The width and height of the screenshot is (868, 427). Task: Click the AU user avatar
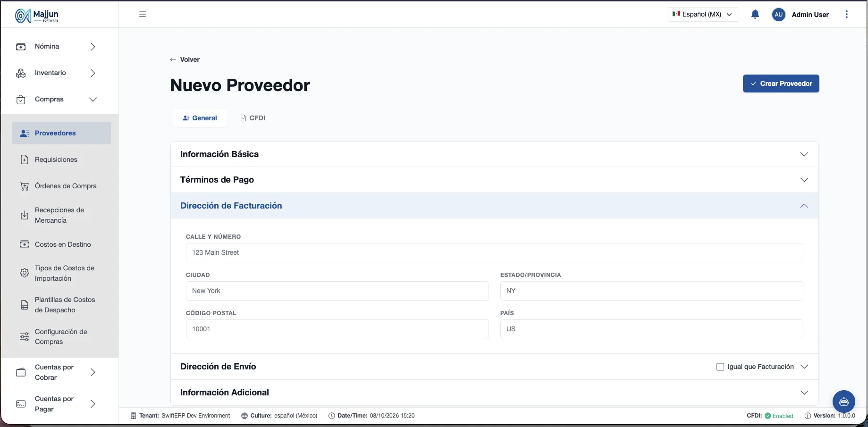coord(779,15)
